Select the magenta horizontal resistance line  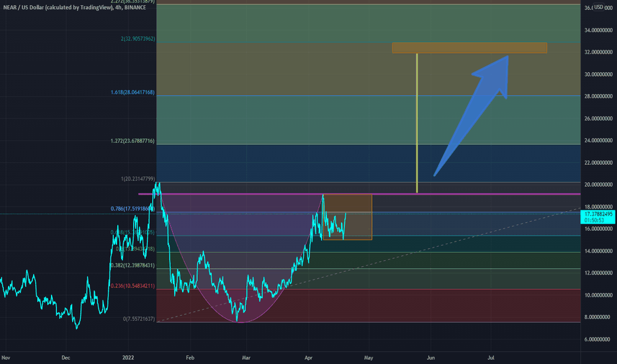pyautogui.click(x=359, y=194)
